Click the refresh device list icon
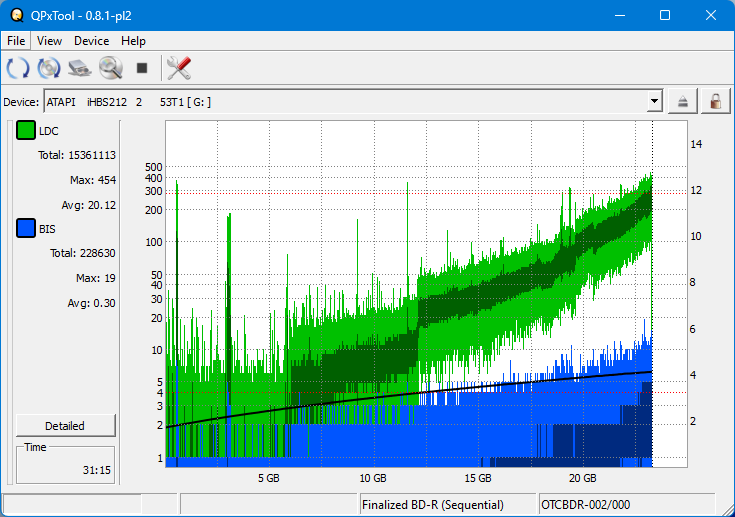The height and width of the screenshot is (517, 735). pyautogui.click(x=18, y=68)
